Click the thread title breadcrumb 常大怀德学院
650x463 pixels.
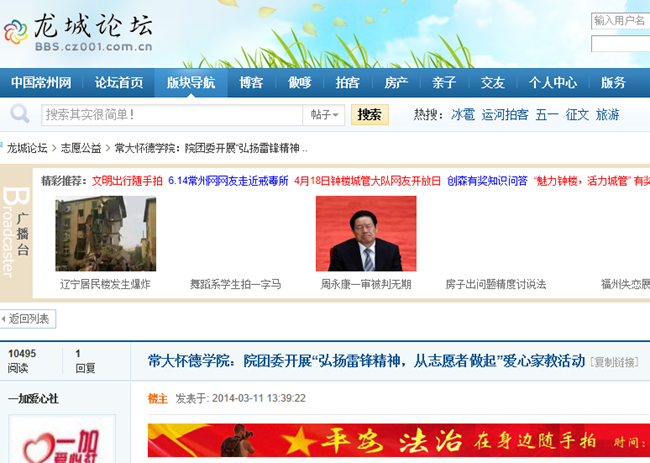pyautogui.click(x=211, y=148)
